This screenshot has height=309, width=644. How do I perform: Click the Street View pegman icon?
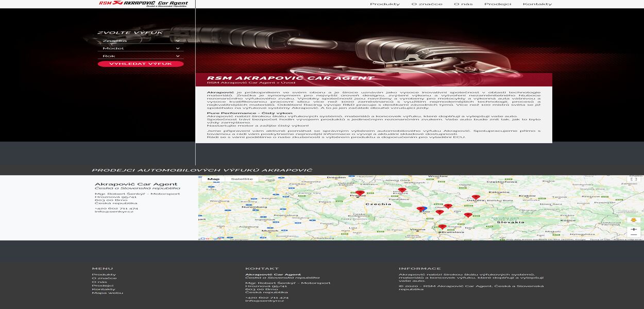click(634, 220)
